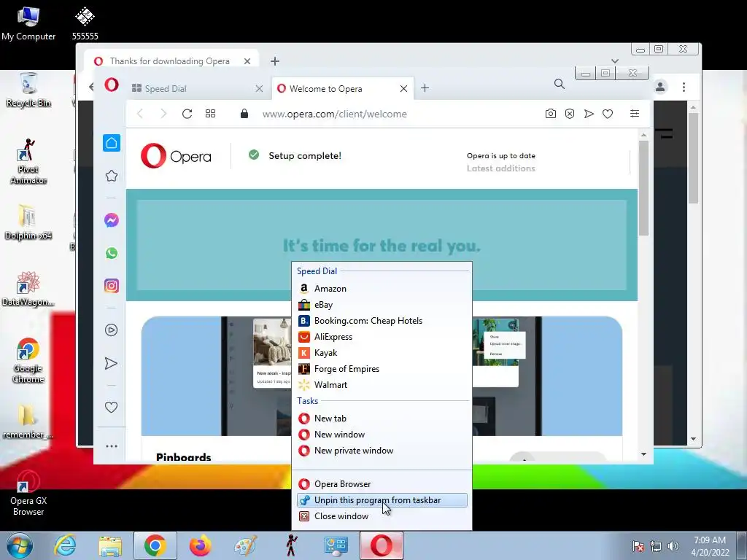Unpin this program from taskbar
Viewport: 747px width, 560px height.
pyautogui.click(x=382, y=500)
